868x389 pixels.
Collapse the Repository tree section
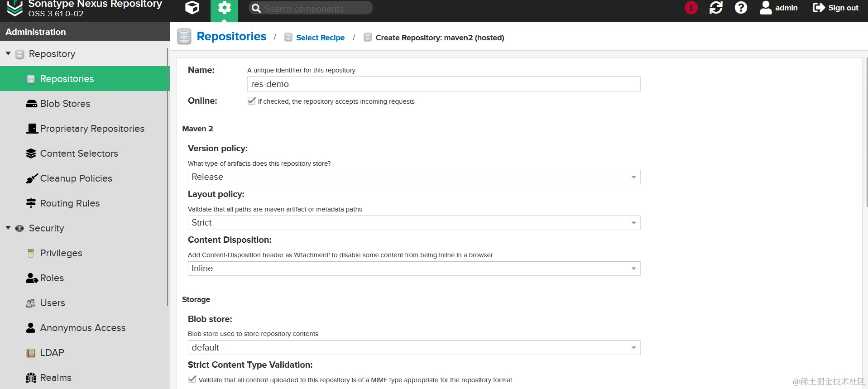[8, 53]
